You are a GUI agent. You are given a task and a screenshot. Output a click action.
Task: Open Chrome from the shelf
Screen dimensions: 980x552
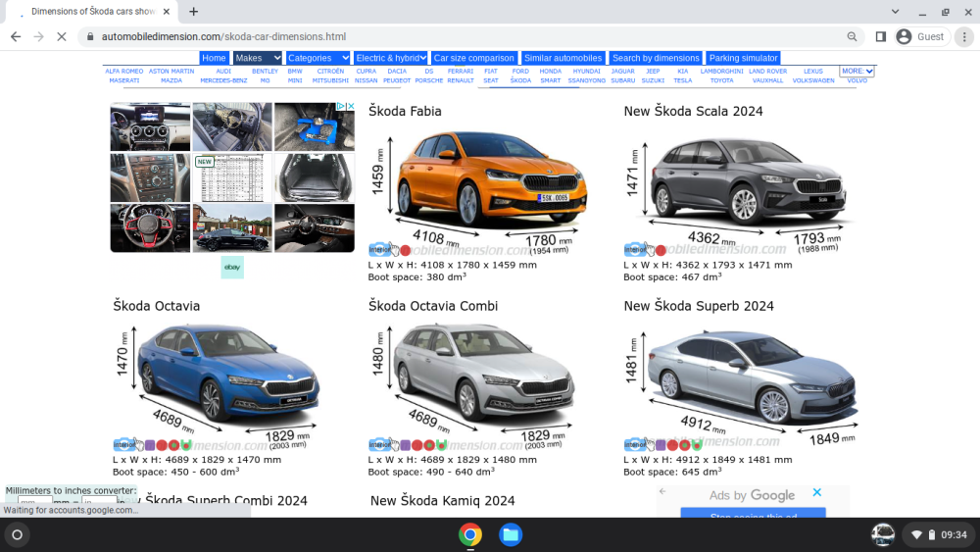tap(470, 534)
